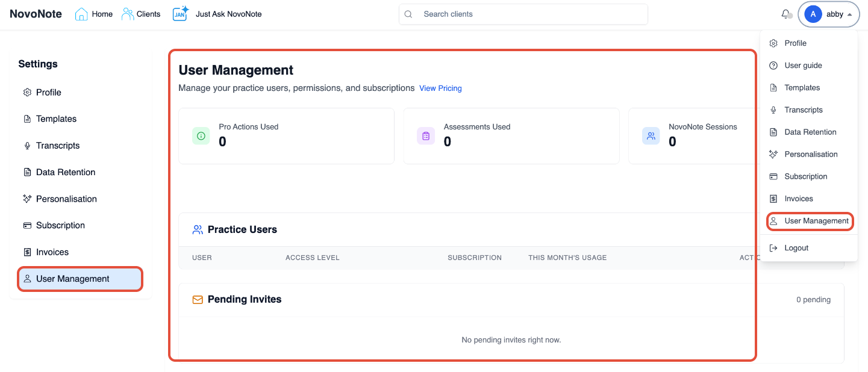
Task: Click the Pro Actions Used info icon
Action: point(201,136)
